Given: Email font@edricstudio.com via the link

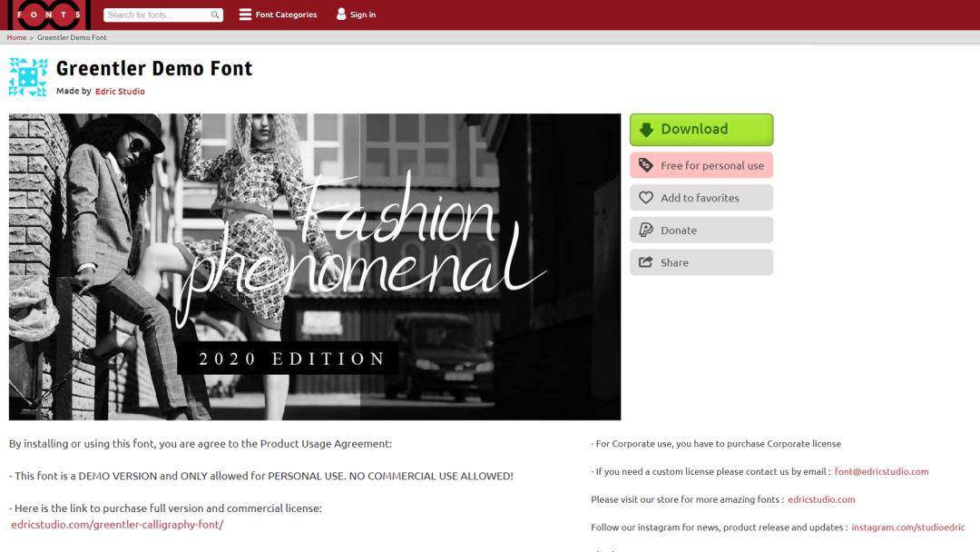Looking at the screenshot, I should point(881,471).
